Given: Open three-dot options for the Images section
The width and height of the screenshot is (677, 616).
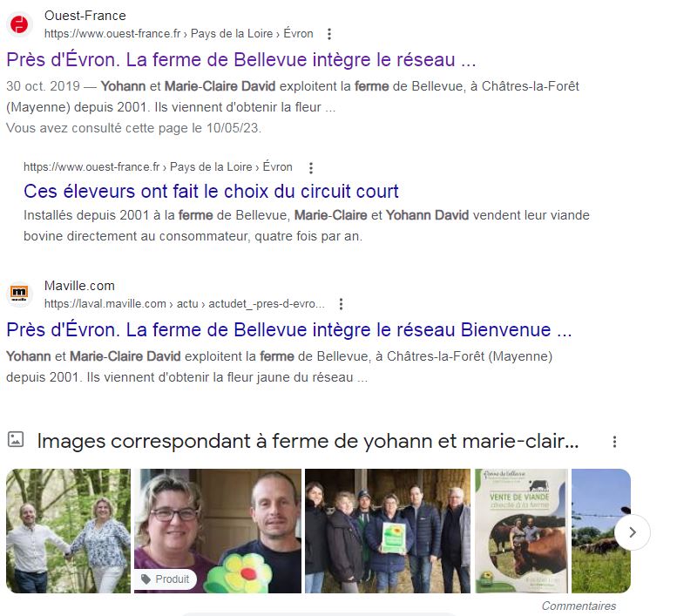Looking at the screenshot, I should pos(614,441).
